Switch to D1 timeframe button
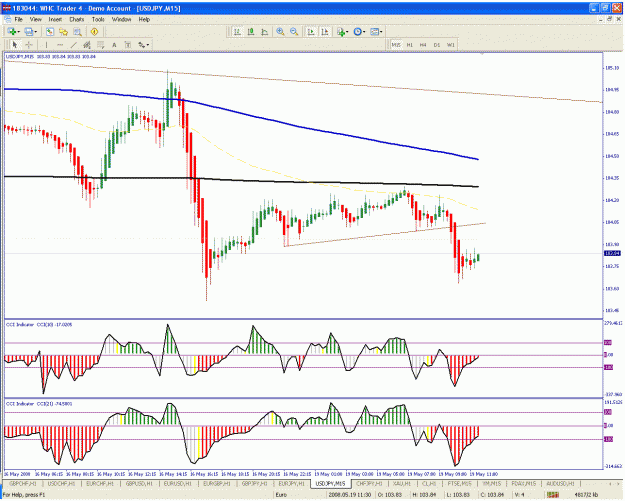 [x=437, y=45]
